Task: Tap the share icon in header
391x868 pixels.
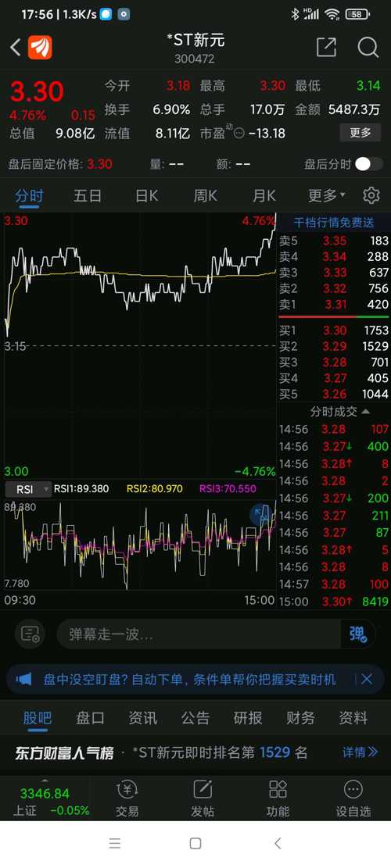Action: [326, 48]
